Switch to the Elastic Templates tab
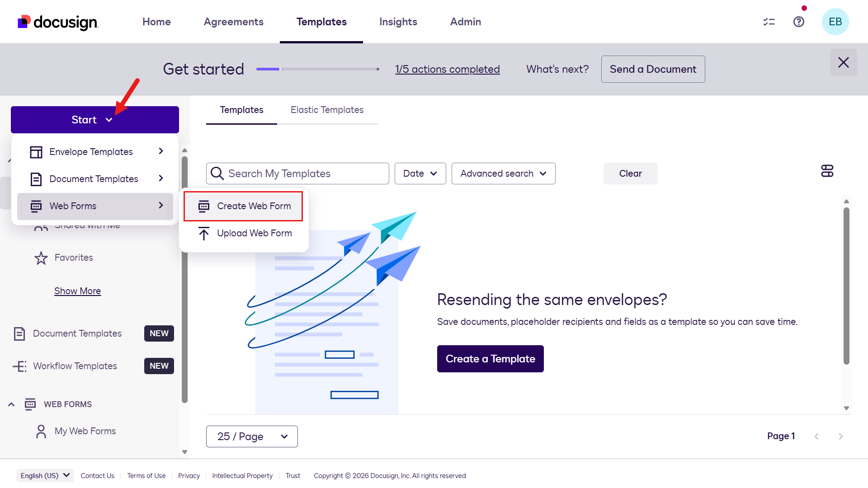 (x=327, y=110)
